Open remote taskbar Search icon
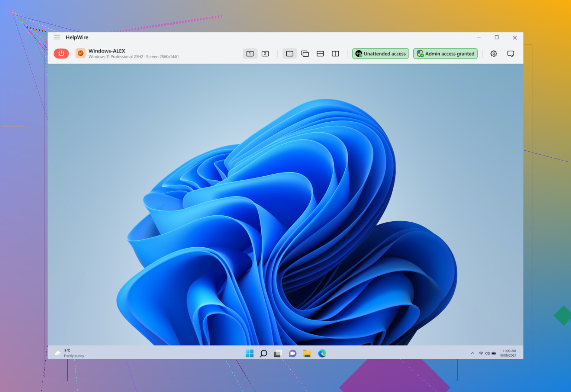Screen dimensions: 571x392 [x=264, y=353]
